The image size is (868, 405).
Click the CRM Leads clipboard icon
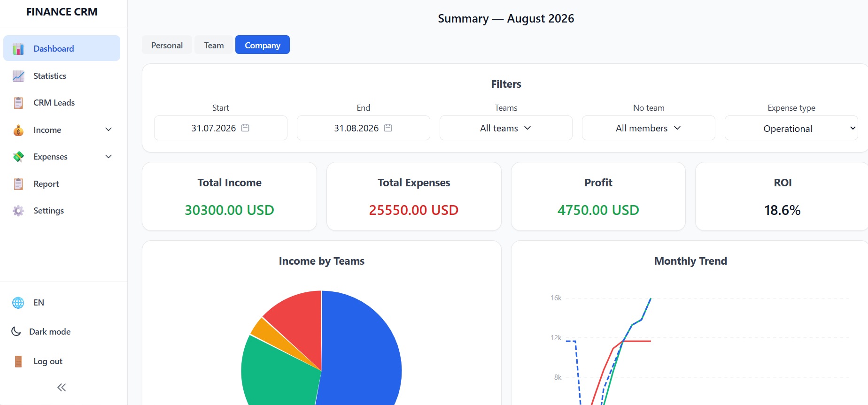[x=18, y=103]
